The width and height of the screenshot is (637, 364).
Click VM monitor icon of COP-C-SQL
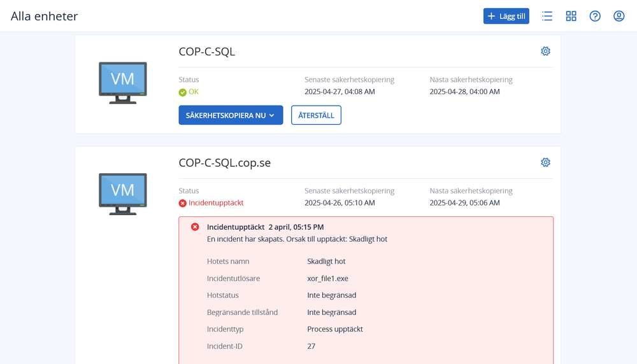(123, 83)
